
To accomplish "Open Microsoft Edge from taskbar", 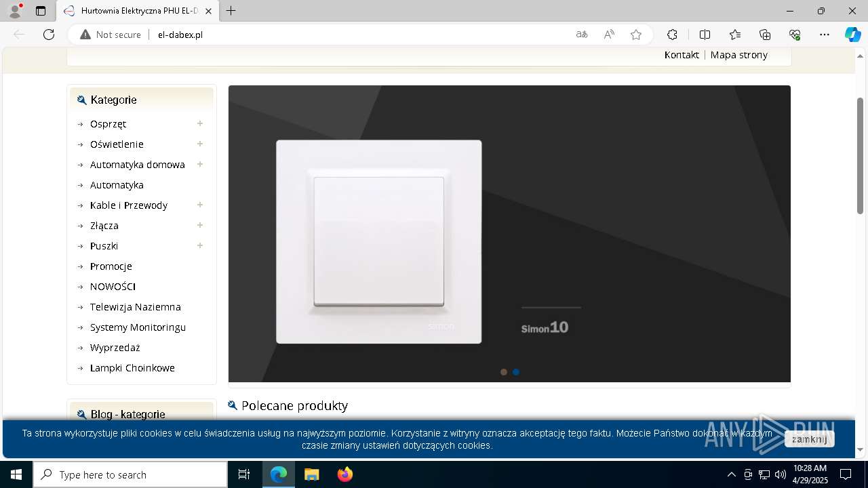I will point(279,474).
